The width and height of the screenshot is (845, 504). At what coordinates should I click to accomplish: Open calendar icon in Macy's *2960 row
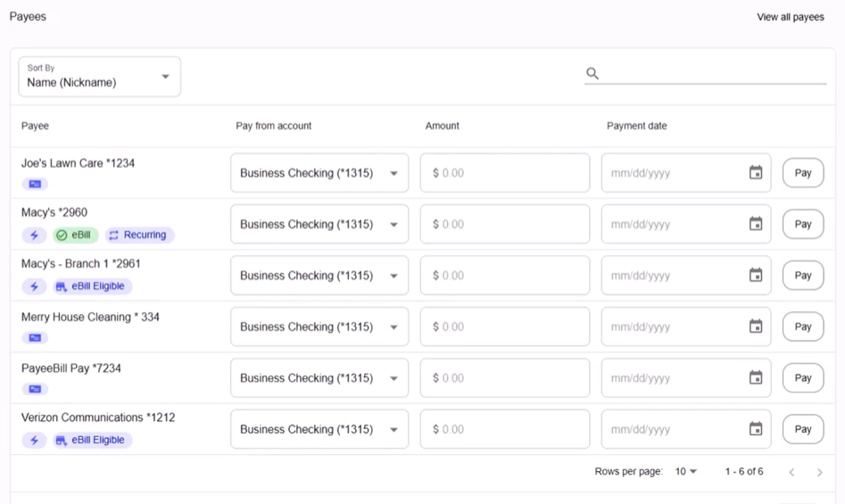[x=755, y=224]
